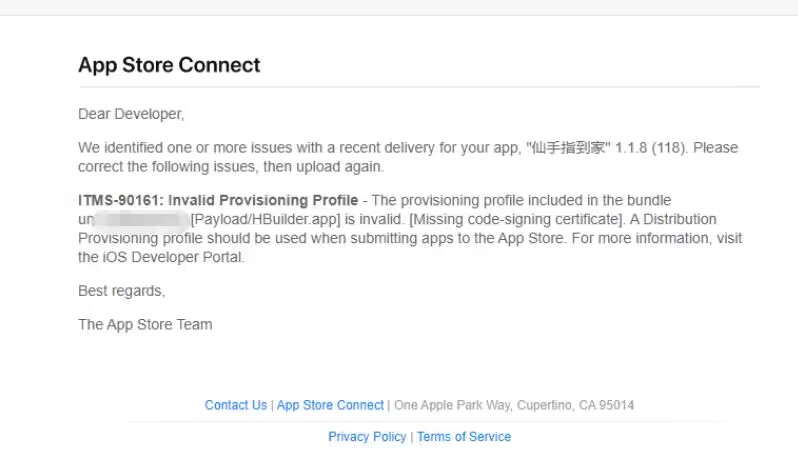Click the App Store Connect footer link
The width and height of the screenshot is (798, 465).
pos(330,405)
